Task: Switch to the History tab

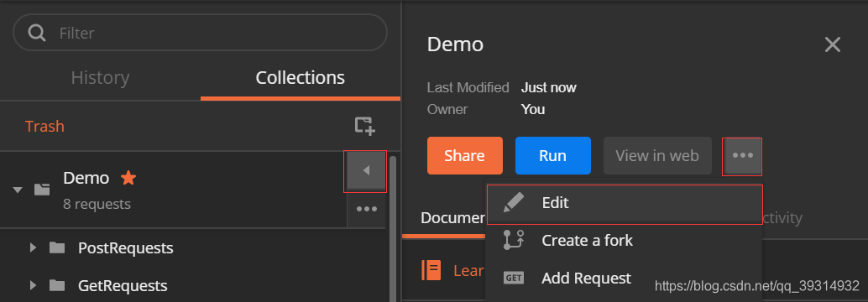Action: 100,77
